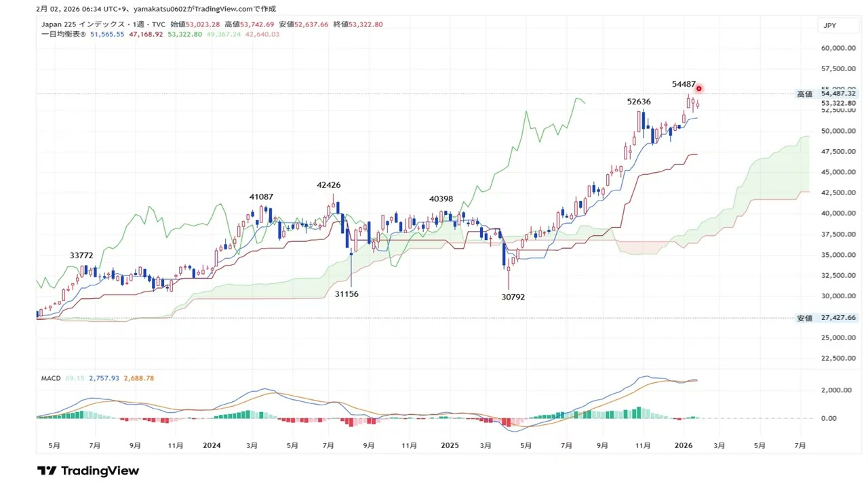
Task: Click the 53,322.80 current price label
Action: 838,103
